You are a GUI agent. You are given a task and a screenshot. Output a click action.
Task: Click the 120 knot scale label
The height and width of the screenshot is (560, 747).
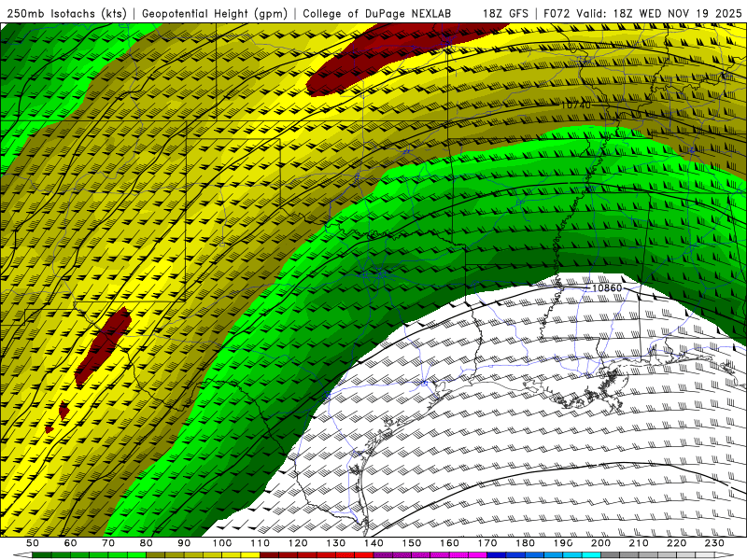click(297, 543)
